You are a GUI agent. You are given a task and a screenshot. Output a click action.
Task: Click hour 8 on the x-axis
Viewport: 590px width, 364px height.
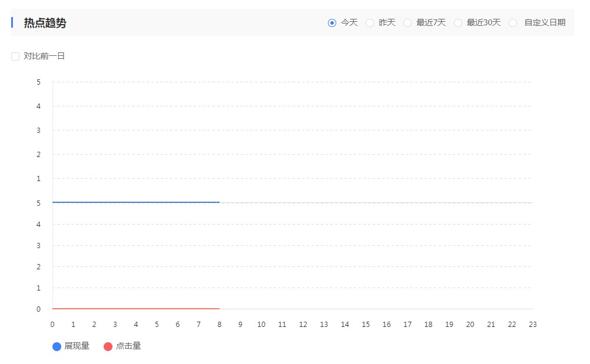(220, 325)
